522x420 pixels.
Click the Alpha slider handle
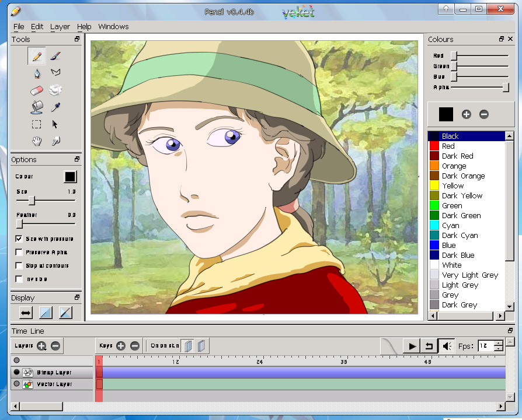coord(506,87)
